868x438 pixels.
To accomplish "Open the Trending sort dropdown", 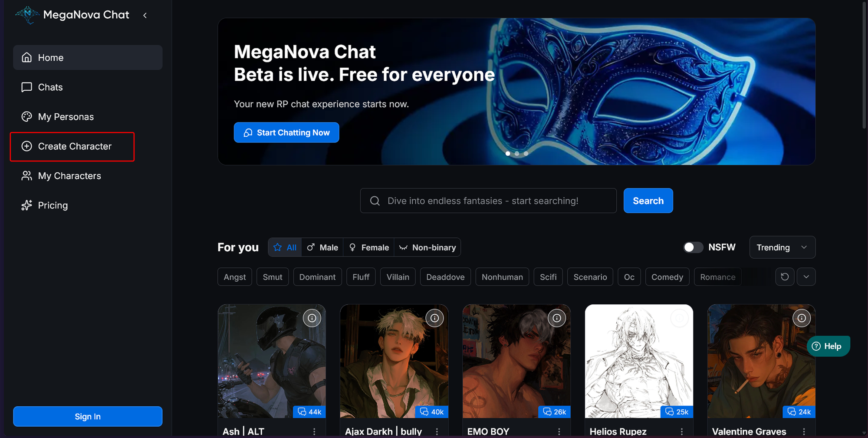I will tap(782, 247).
